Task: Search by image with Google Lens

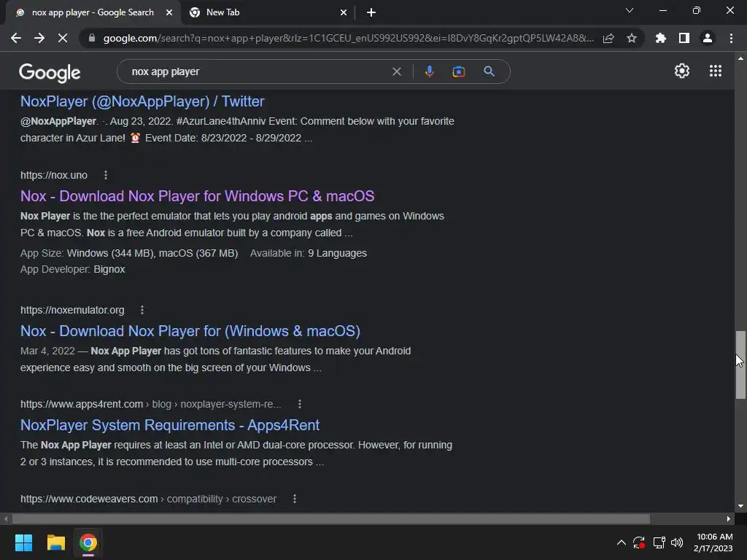Action: click(x=458, y=71)
